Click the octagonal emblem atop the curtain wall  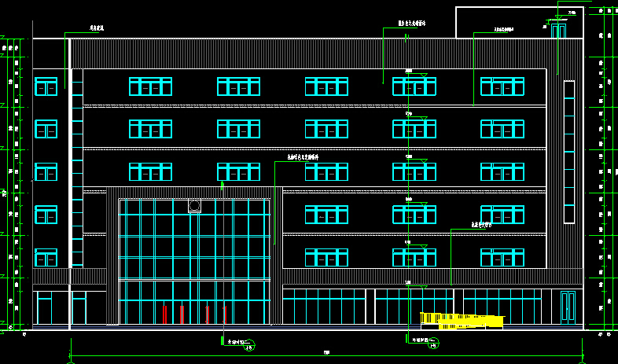click(194, 206)
